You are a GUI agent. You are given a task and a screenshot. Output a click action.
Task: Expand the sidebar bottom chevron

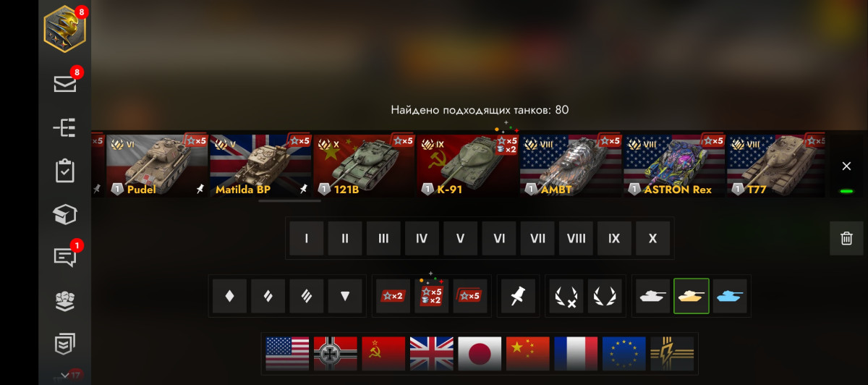[x=65, y=375]
